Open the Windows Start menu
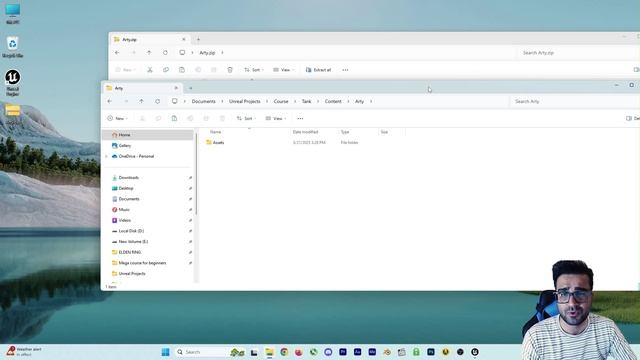This screenshot has height=360, width=640. (165, 352)
